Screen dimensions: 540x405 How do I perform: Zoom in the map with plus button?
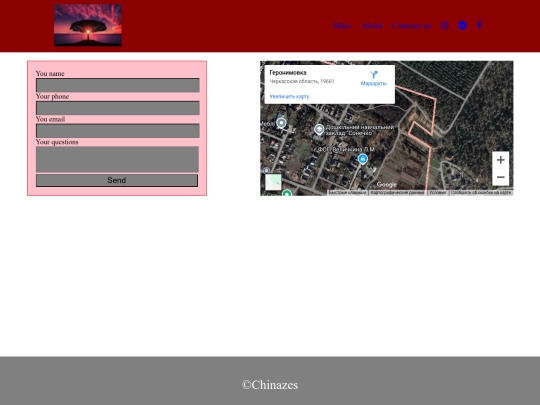coord(501,160)
